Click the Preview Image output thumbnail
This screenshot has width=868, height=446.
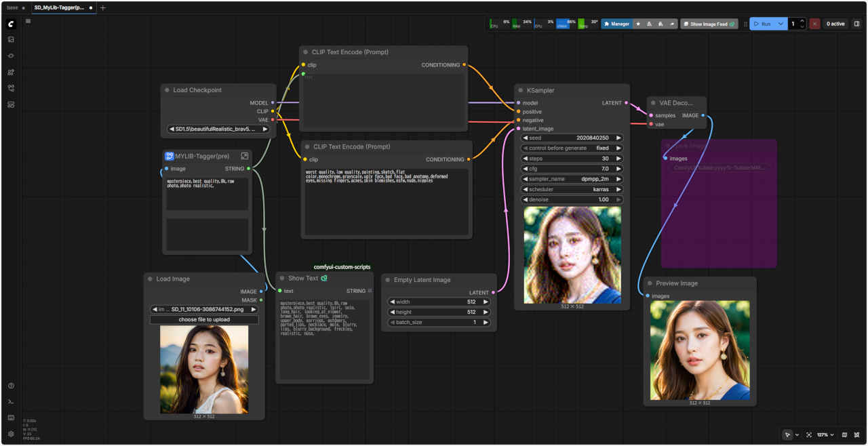tap(700, 350)
